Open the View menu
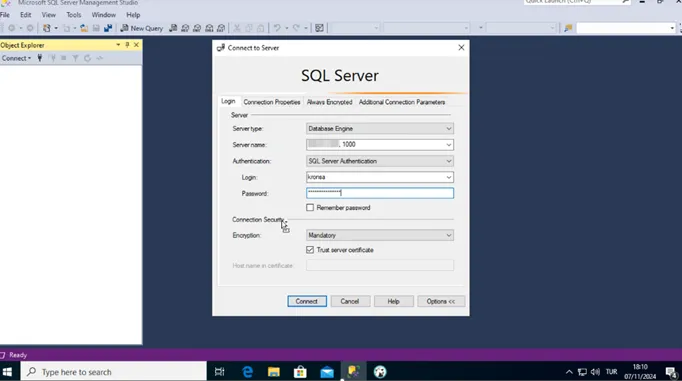Image resolution: width=682 pixels, height=381 pixels. [x=49, y=15]
